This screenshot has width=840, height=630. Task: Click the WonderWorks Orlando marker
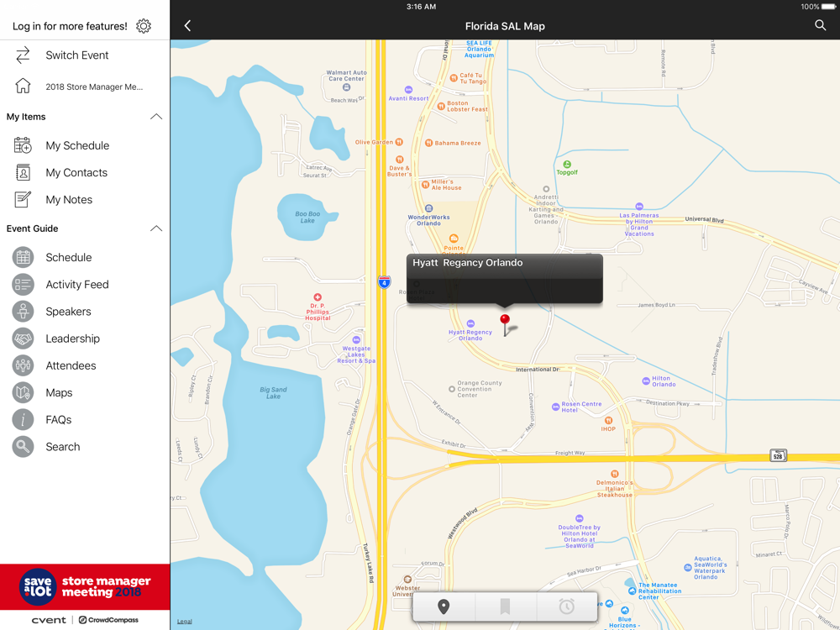click(428, 208)
